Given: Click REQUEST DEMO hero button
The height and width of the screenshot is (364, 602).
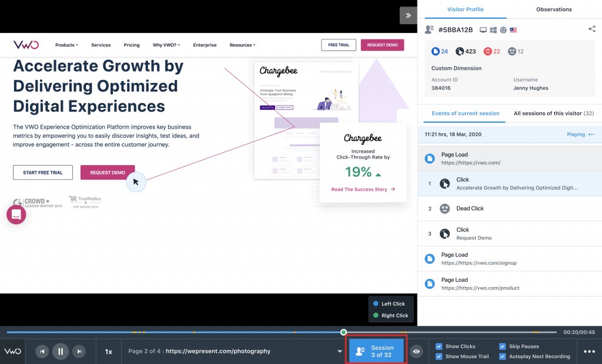Looking at the screenshot, I should [108, 173].
